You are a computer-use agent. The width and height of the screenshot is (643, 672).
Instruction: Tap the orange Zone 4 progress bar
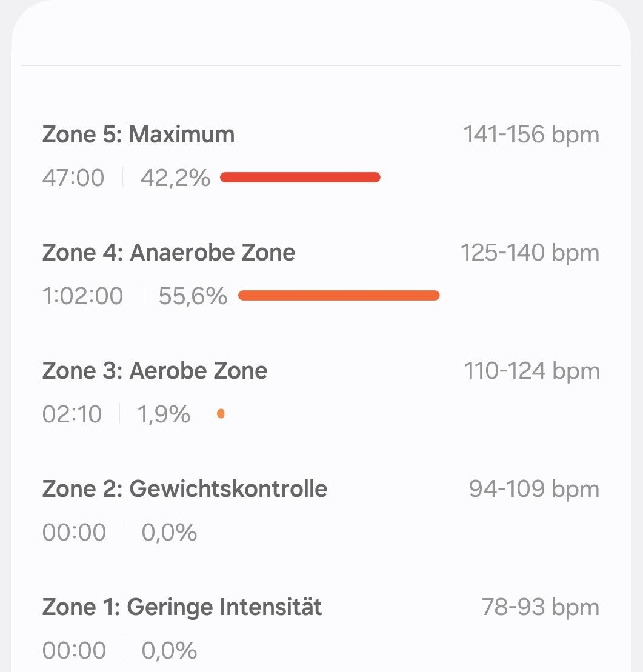click(x=339, y=295)
